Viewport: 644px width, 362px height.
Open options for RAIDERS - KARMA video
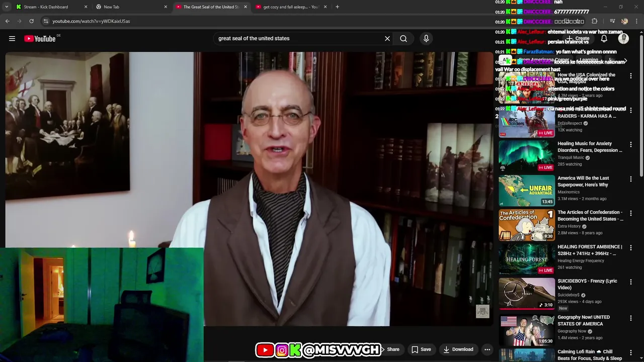tap(631, 110)
